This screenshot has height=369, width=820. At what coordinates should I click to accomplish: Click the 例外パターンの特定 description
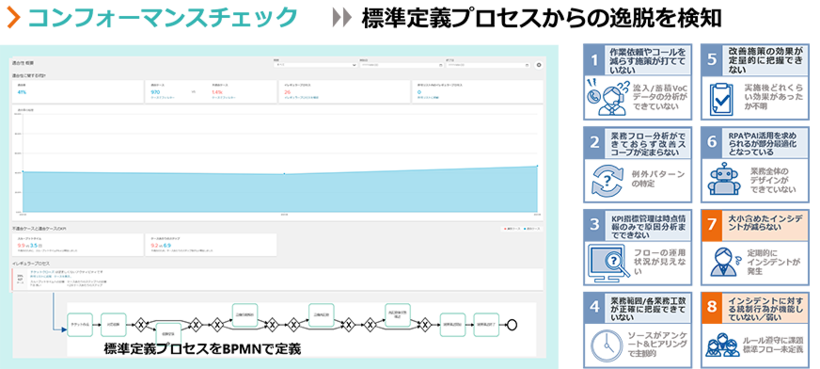click(657, 179)
